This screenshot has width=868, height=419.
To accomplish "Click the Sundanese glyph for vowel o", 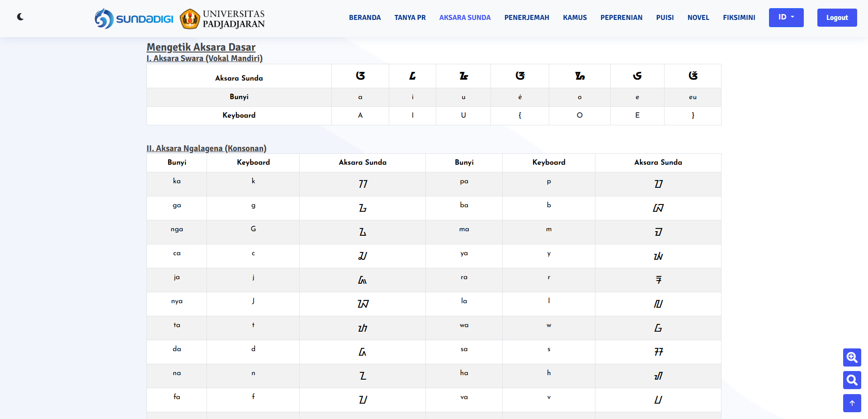I will tap(580, 76).
